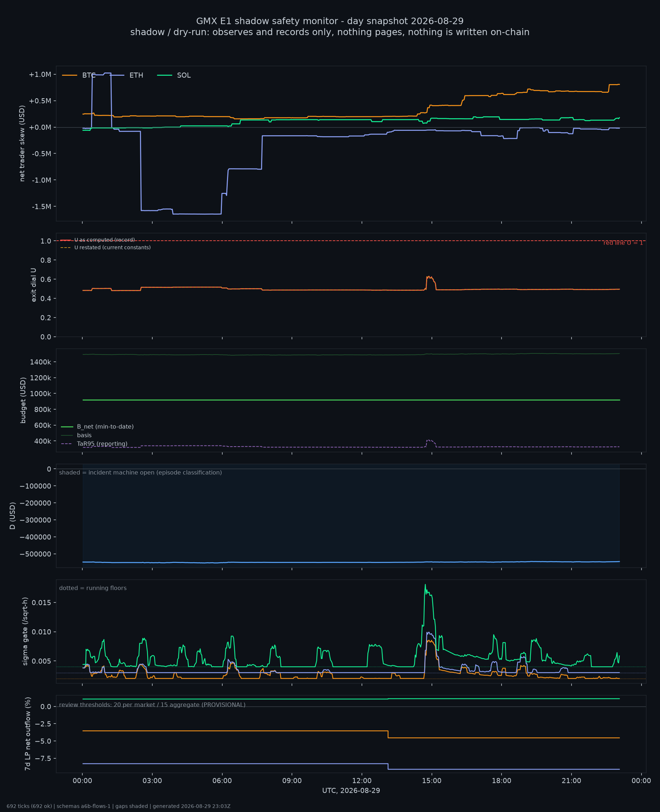Image resolution: width=660 pixels, height=812 pixels.
Task: Click the "21:00" time axis label
Action: tap(572, 781)
